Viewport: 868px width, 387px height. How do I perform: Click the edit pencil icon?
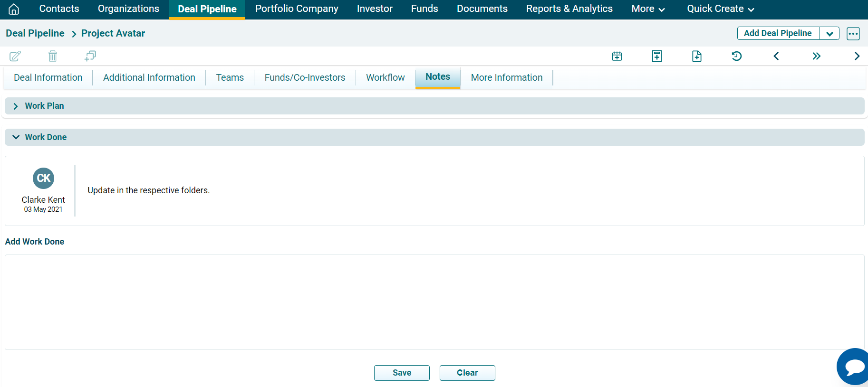[x=15, y=56]
